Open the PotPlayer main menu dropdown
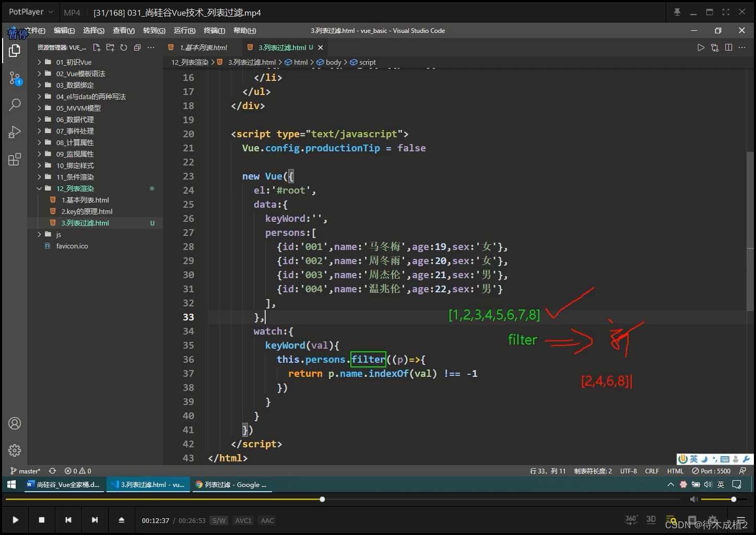 [x=31, y=11]
